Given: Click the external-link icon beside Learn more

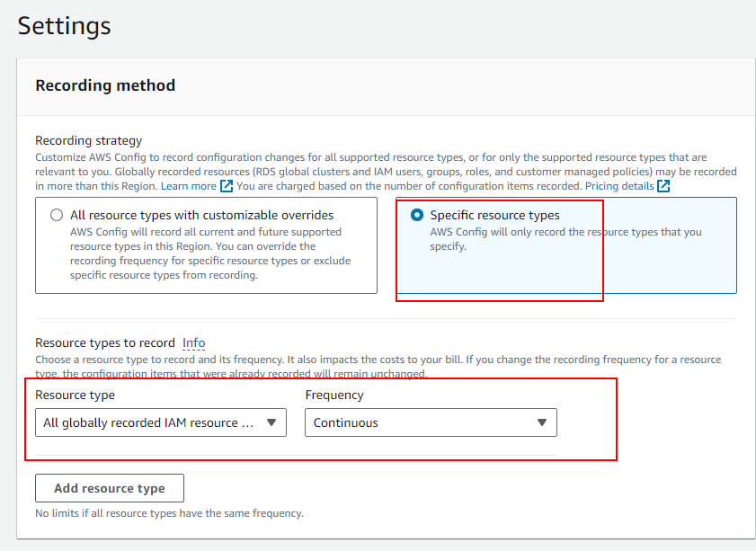Looking at the screenshot, I should click(x=227, y=186).
